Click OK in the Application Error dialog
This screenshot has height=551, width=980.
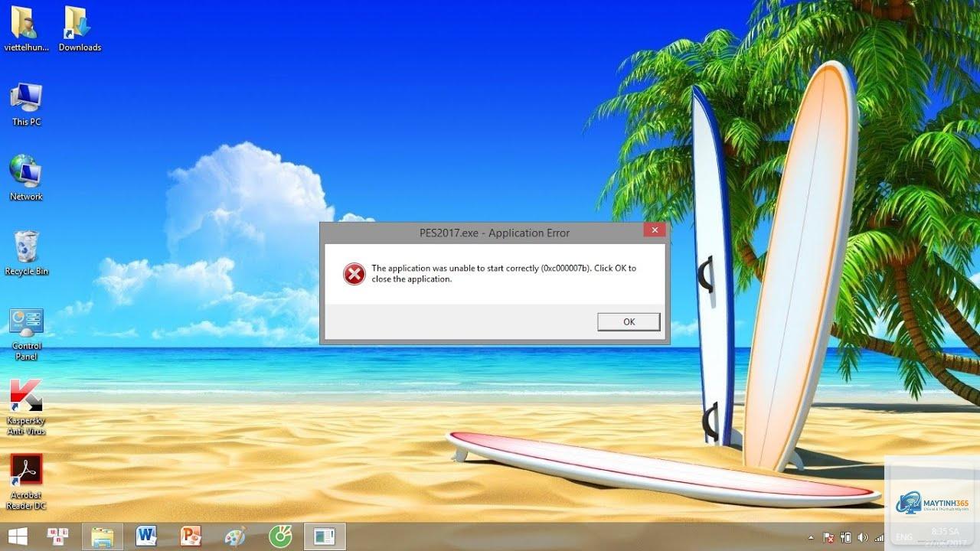pyautogui.click(x=629, y=322)
